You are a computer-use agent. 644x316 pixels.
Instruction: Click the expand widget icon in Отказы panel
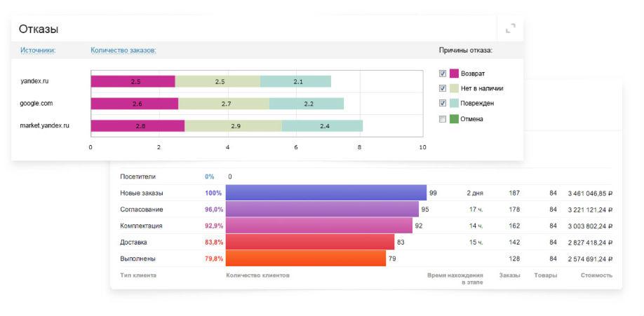(510, 29)
